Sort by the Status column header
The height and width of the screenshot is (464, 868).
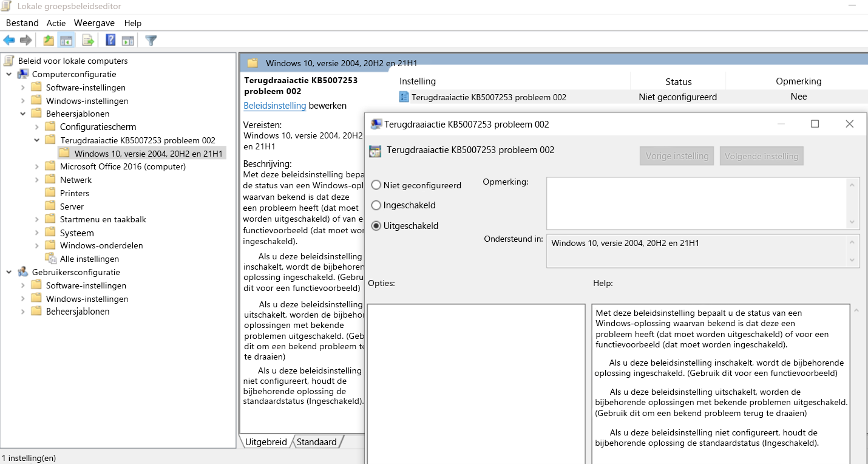pyautogui.click(x=678, y=81)
